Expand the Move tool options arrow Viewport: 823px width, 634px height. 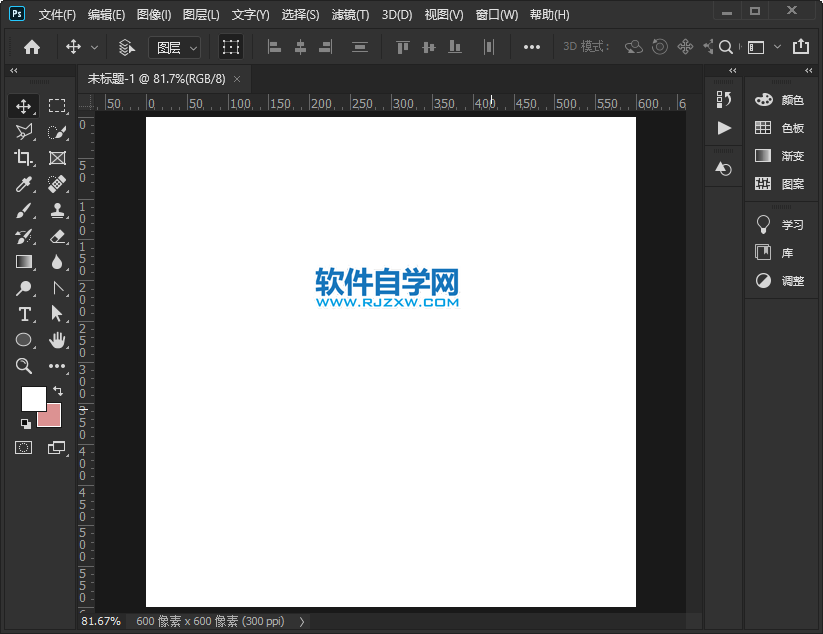tap(95, 46)
